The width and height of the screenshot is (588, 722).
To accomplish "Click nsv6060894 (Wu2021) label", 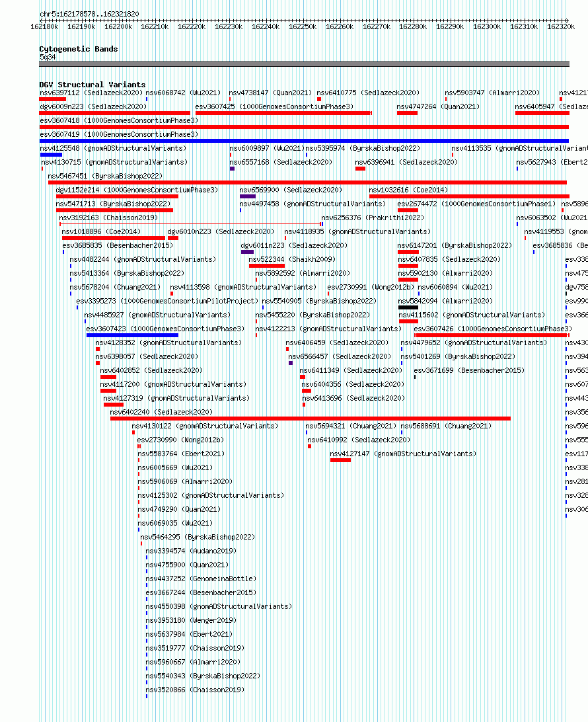I will pyautogui.click(x=455, y=288).
